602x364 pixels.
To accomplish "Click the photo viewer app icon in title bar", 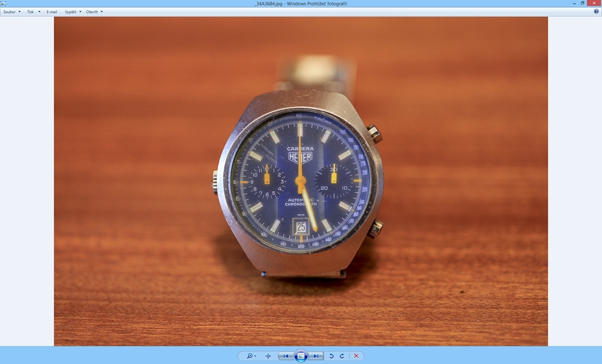I will point(3,4).
